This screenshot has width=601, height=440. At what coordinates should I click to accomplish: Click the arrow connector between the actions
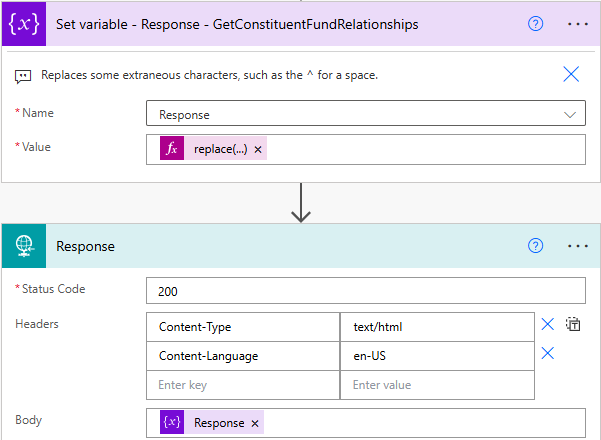(300, 203)
